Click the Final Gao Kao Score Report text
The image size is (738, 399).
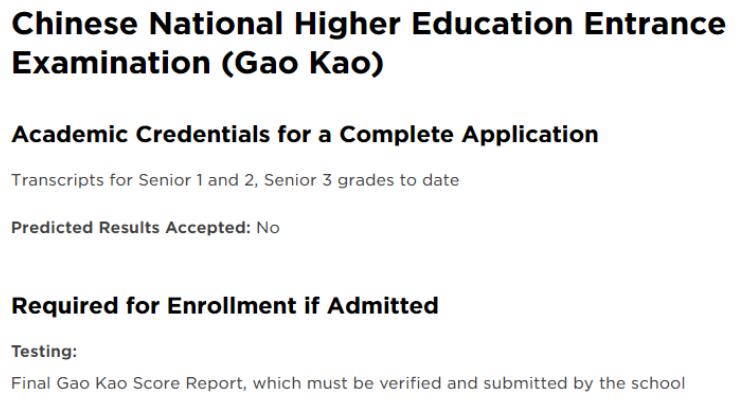[x=128, y=383]
